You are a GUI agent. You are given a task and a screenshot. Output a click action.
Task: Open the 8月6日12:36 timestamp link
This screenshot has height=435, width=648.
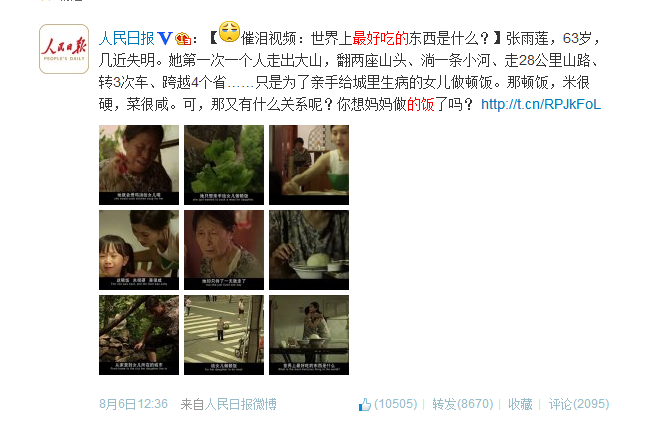(133, 404)
